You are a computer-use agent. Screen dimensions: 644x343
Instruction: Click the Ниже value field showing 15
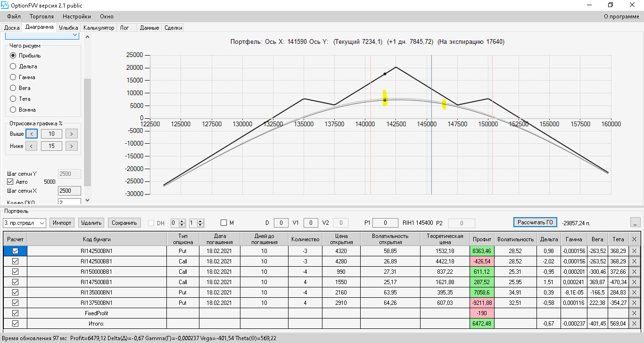[51, 146]
